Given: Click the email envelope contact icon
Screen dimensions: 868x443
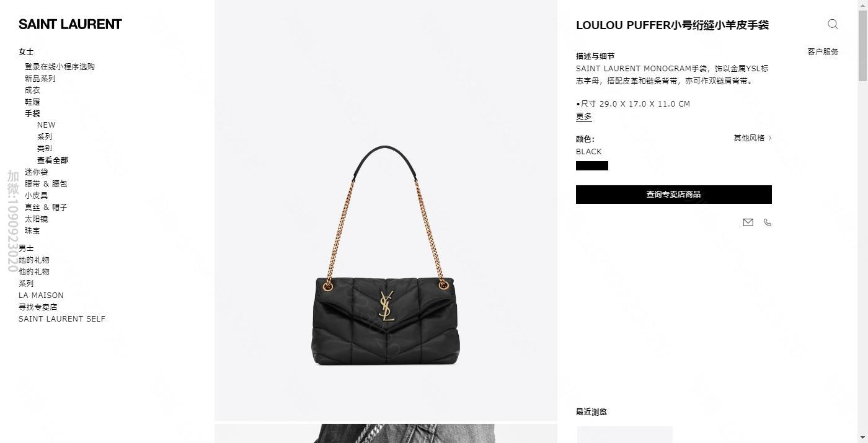Looking at the screenshot, I should click(748, 222).
